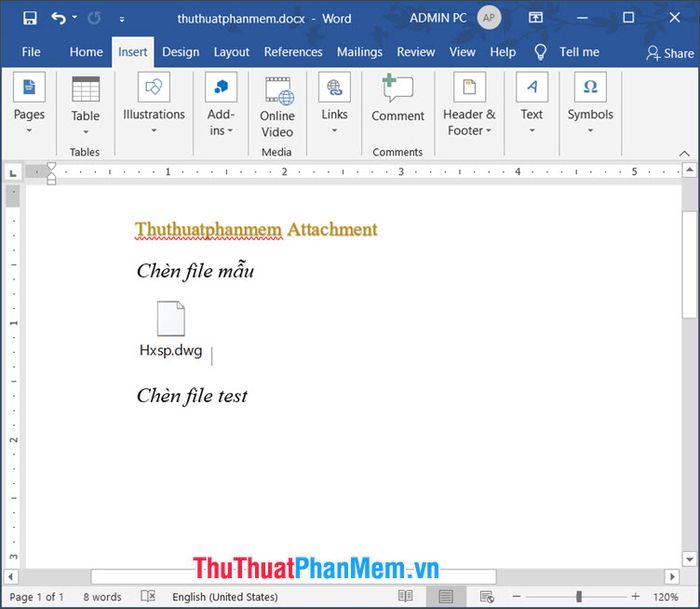Open the Help tab
Screen dimensions: 700x609
click(503, 52)
